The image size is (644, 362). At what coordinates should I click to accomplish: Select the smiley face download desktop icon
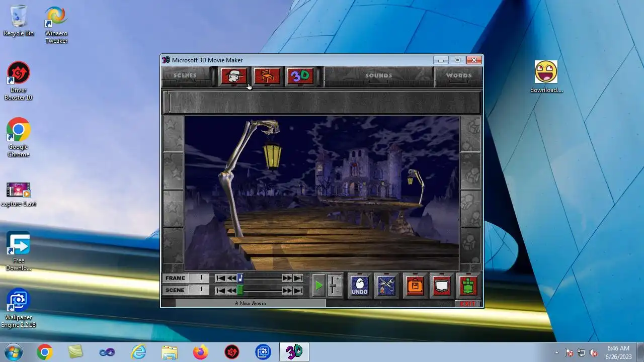click(546, 77)
